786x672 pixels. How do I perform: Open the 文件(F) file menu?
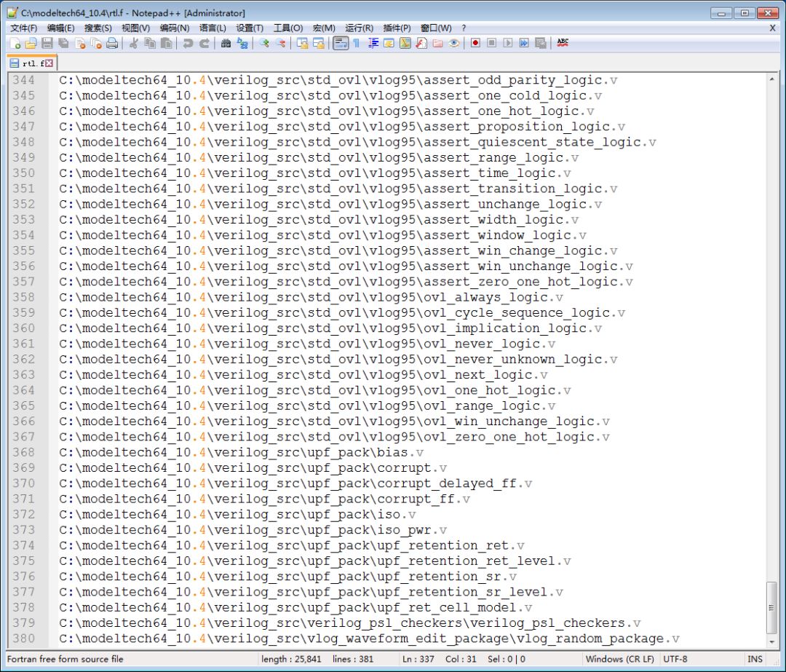click(23, 28)
